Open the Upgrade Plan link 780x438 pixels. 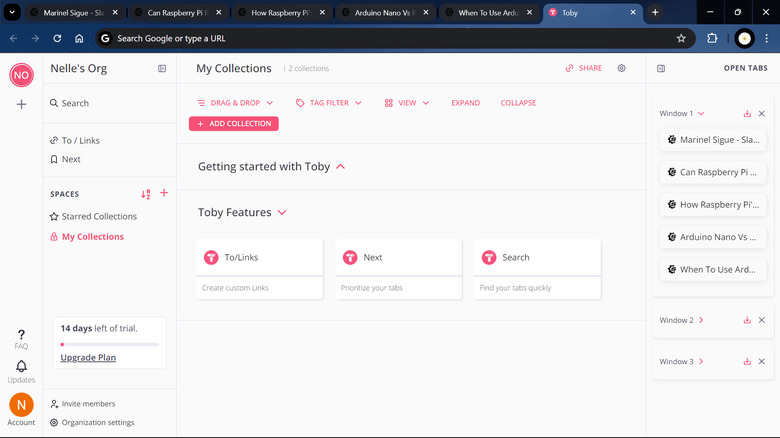tap(88, 358)
